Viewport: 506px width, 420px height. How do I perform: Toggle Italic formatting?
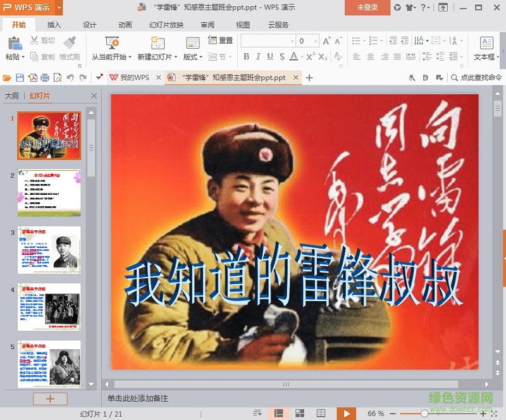coord(258,57)
